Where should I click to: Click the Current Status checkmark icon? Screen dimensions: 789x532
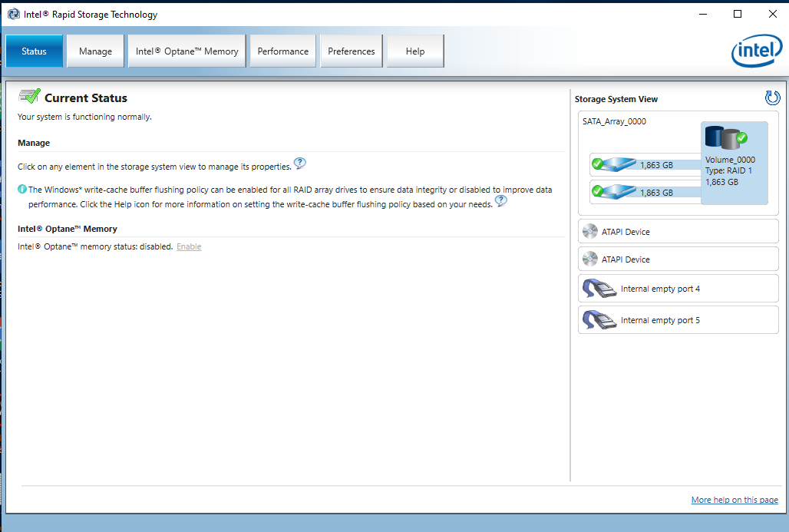(30, 96)
